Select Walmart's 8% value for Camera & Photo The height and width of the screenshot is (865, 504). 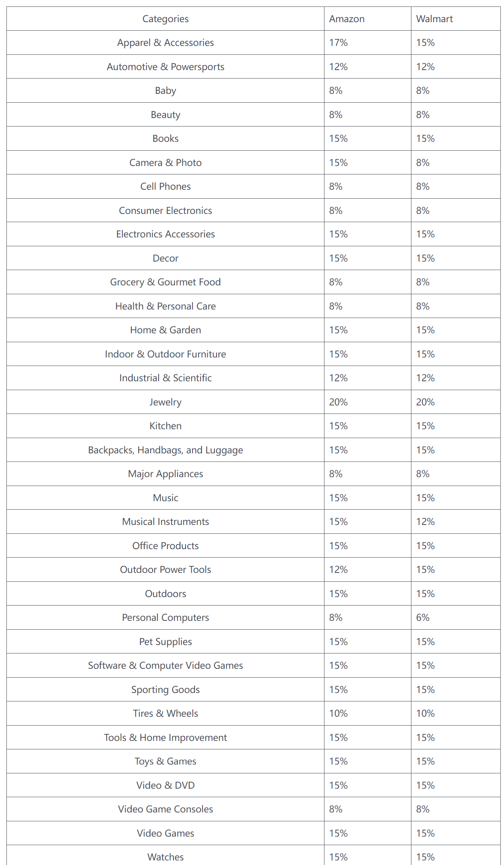(423, 163)
